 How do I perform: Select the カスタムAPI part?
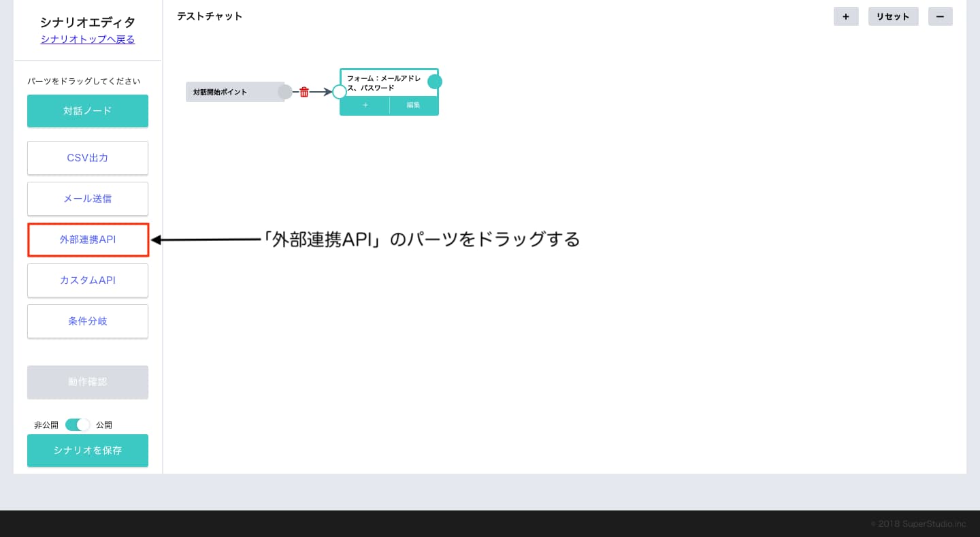tap(87, 280)
